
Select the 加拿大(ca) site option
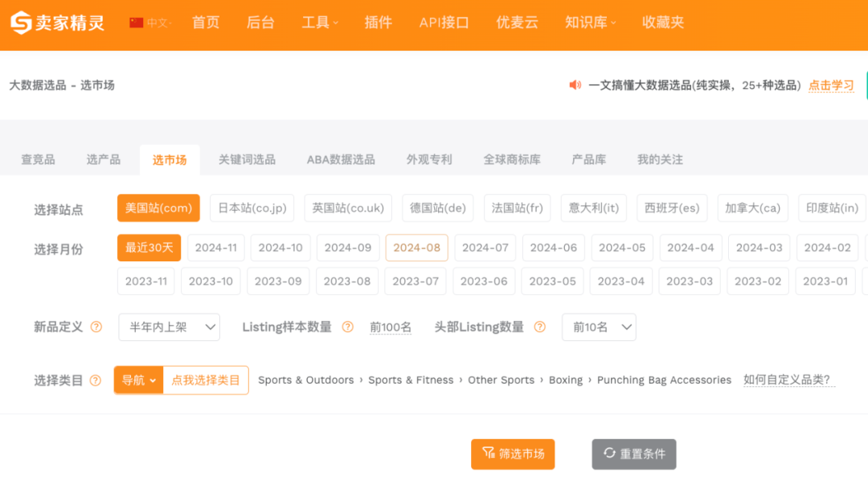click(x=753, y=208)
